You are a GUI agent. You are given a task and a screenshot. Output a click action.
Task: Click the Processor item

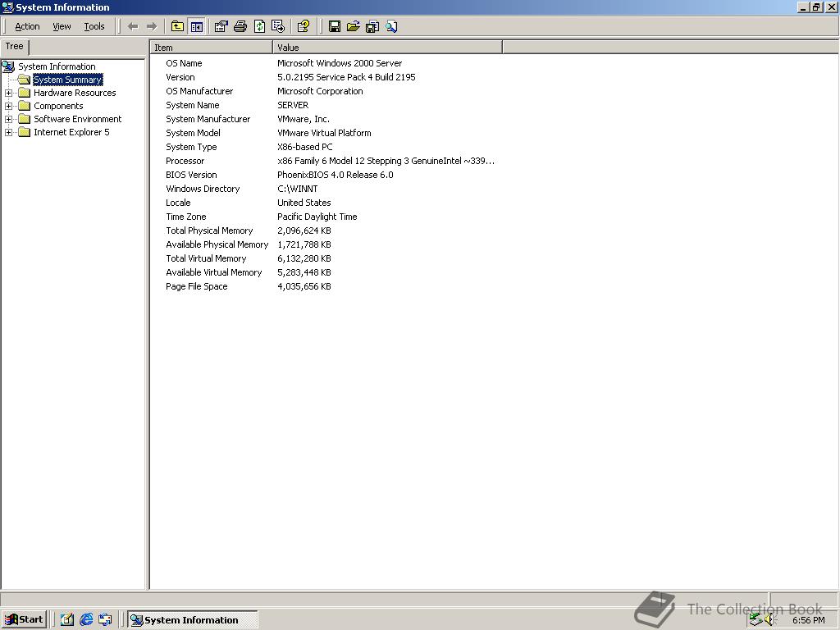click(185, 161)
